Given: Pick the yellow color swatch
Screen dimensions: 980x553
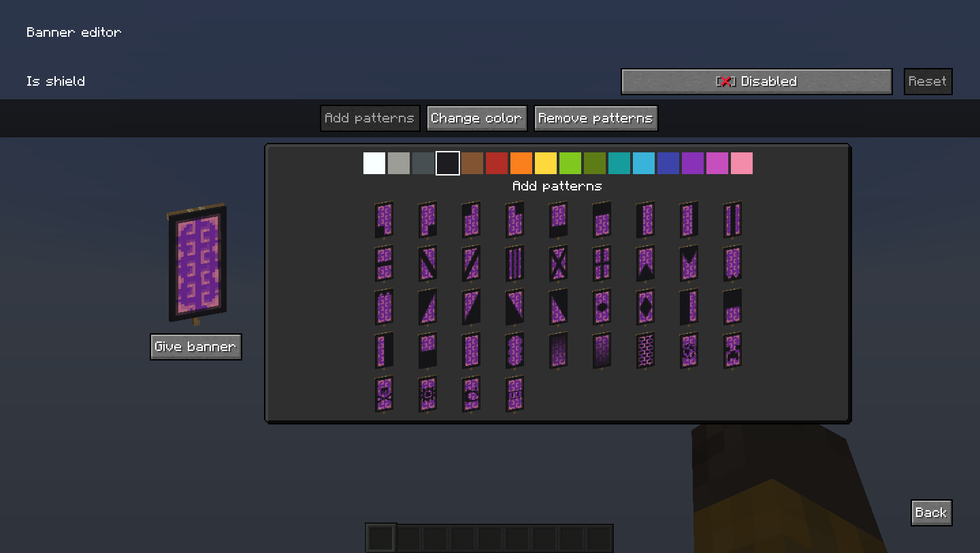Looking at the screenshot, I should tap(546, 163).
